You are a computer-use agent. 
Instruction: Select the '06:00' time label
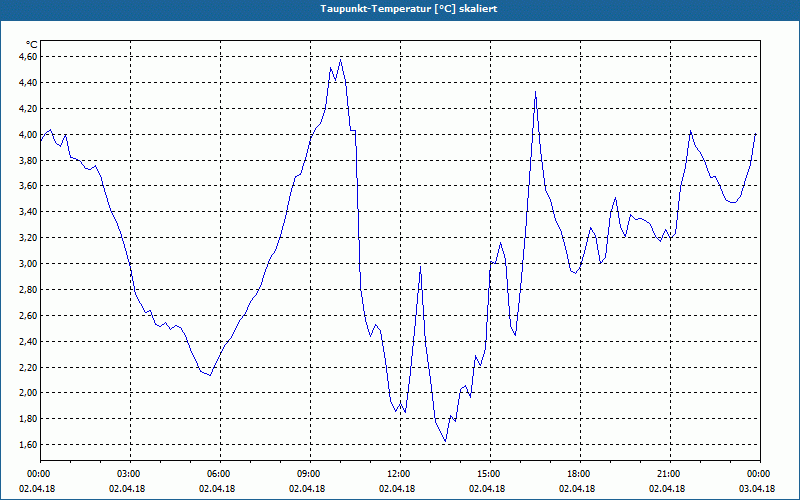217,474
